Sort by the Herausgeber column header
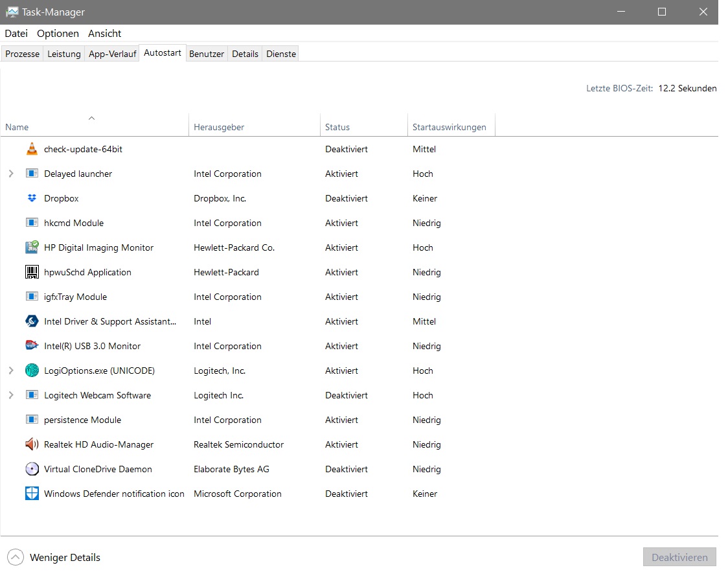The image size is (728, 583). (255, 125)
